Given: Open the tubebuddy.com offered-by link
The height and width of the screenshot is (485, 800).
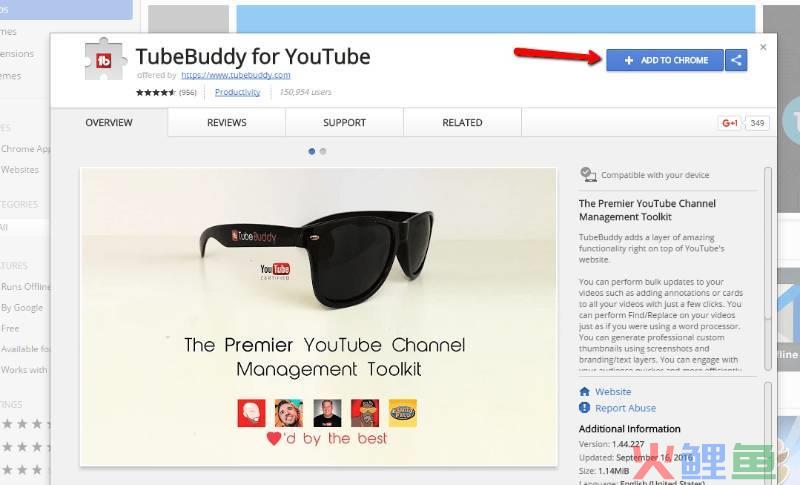Looking at the screenshot, I should tap(236, 75).
